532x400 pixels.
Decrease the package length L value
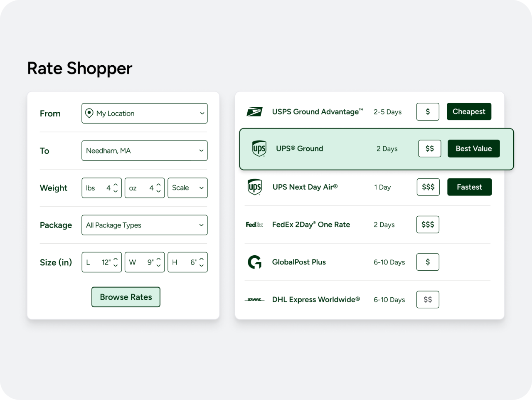pos(116,266)
